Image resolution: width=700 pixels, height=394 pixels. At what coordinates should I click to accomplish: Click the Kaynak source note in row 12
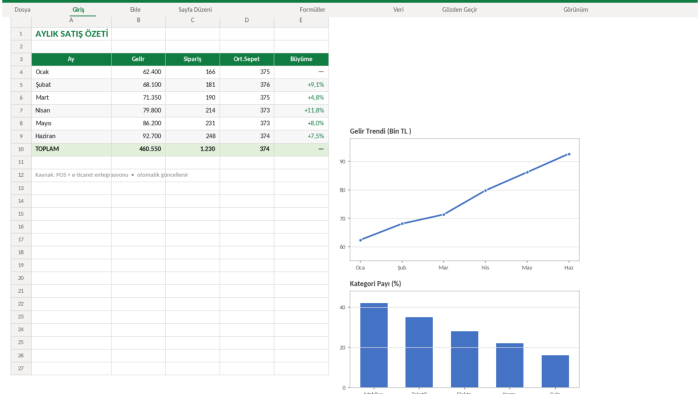click(x=112, y=175)
